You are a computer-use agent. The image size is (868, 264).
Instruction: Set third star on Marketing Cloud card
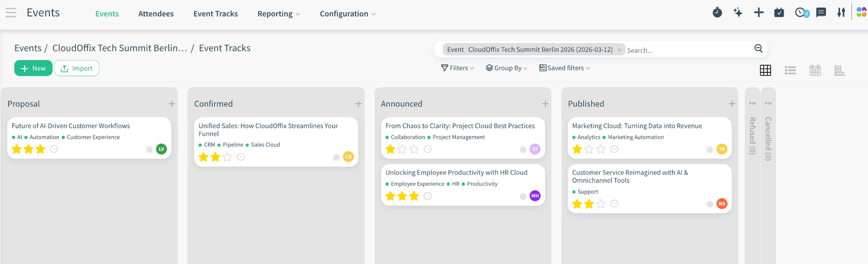pyautogui.click(x=601, y=149)
